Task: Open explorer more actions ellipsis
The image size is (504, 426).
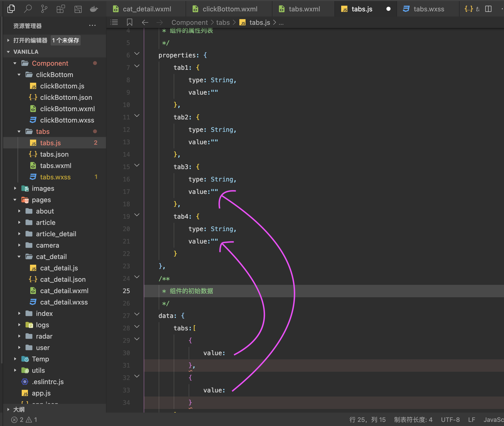Action: pos(92,26)
